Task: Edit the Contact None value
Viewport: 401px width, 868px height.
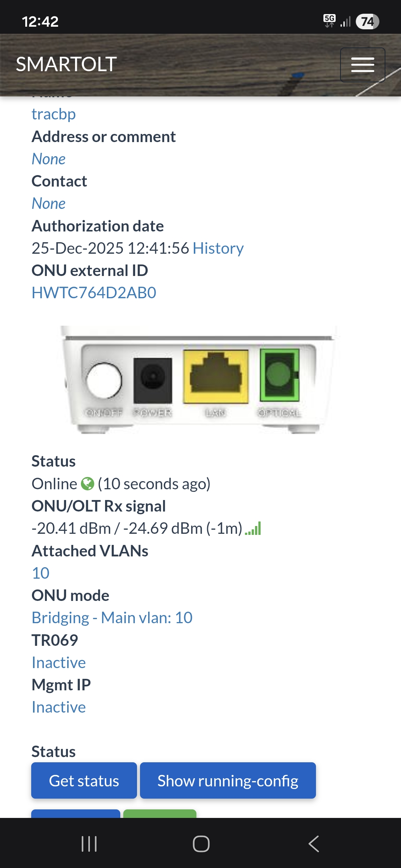Action: [x=49, y=204]
